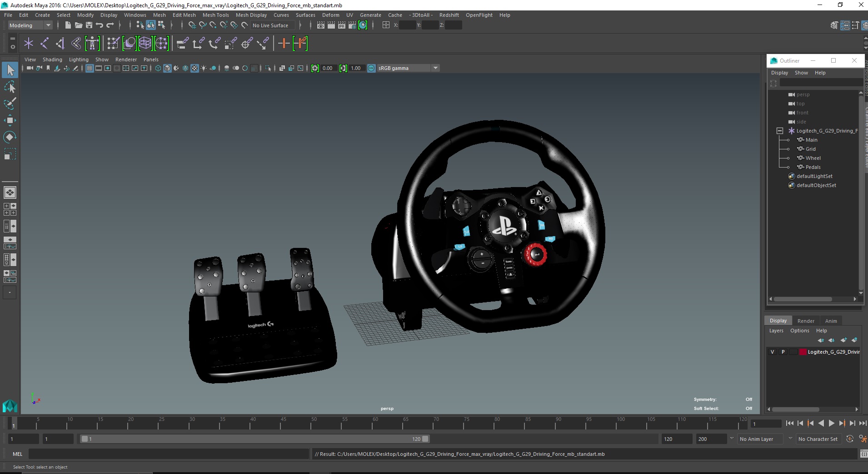The image size is (868, 474).
Task: Toggle smooth shade all in viewport
Action: (x=167, y=68)
